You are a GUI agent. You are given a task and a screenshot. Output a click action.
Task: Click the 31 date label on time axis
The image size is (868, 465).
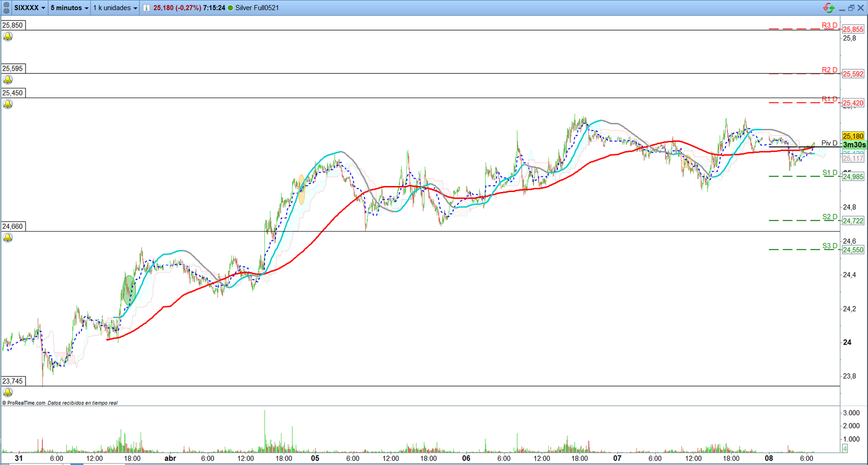19,458
